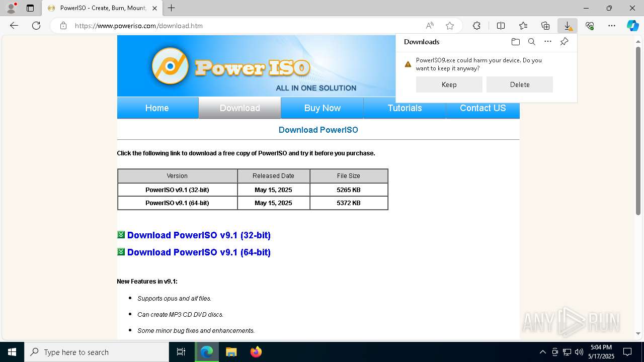Image resolution: width=644 pixels, height=362 pixels.
Task: Click the profile avatar icon
Action: 11,8
